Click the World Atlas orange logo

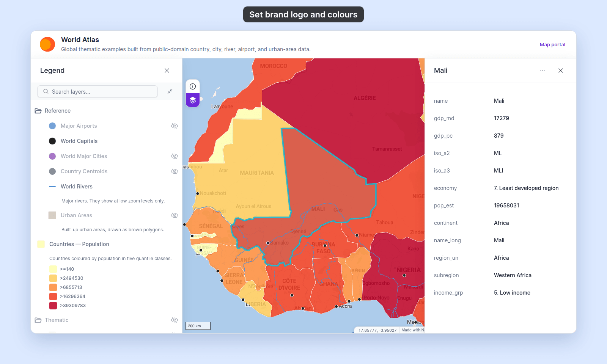coord(47,44)
